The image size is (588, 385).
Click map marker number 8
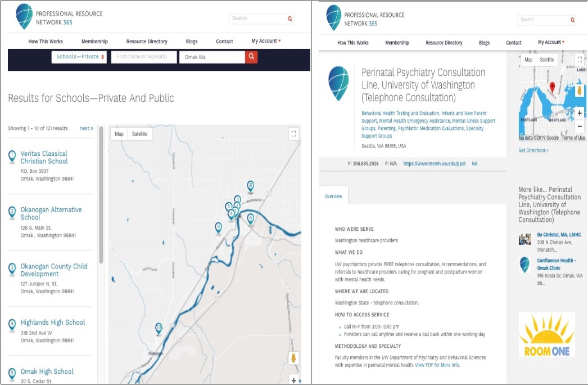pyautogui.click(x=251, y=186)
